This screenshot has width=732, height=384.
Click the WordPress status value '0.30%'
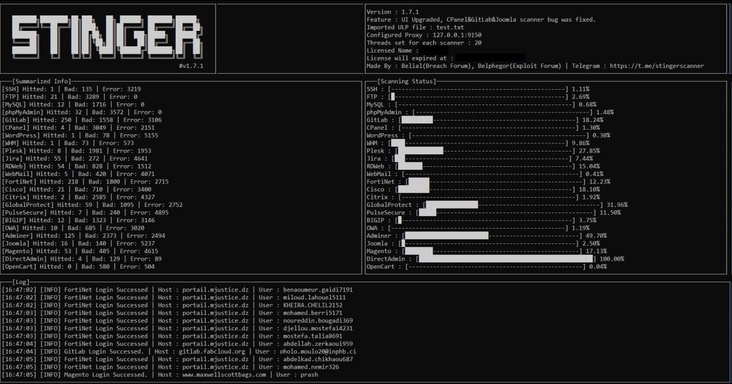(601, 135)
